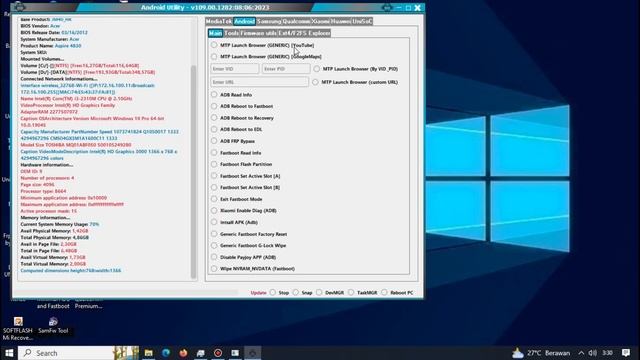
Task: Launch Microsoft Edge from the taskbar
Action: pos(166,353)
